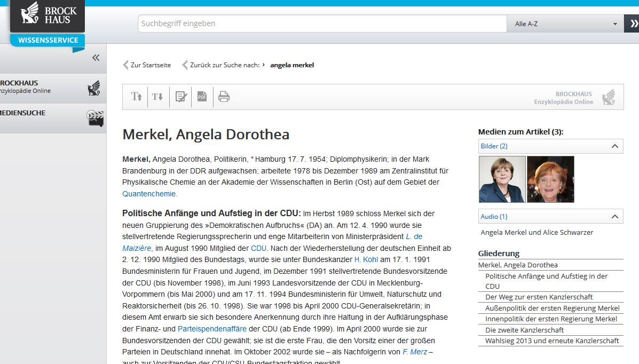Viewport: 639px width, 364px height.
Task: Open the first Merkel portrait thumbnail
Action: (x=502, y=179)
